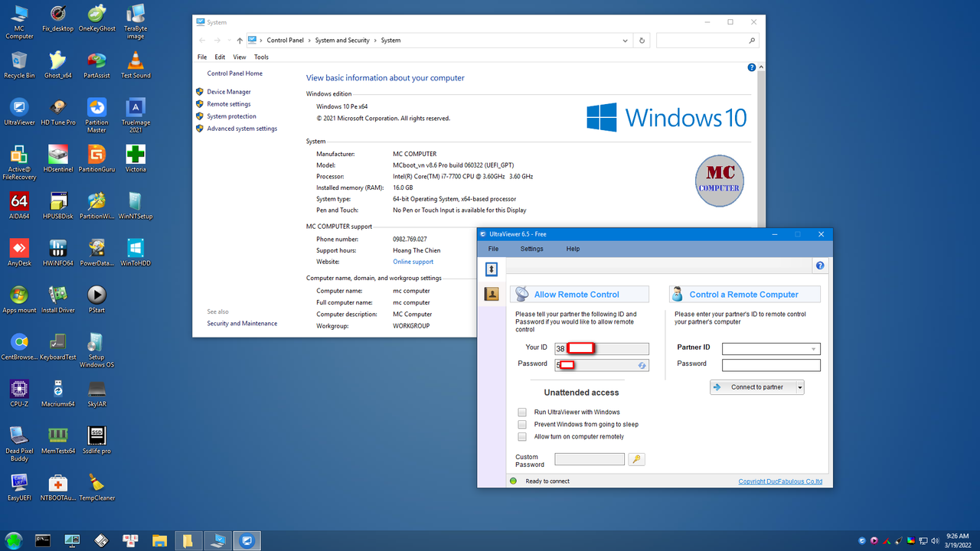Open the HD Tune Pro desktop icon
The width and height of the screenshot is (980, 551).
click(58, 111)
